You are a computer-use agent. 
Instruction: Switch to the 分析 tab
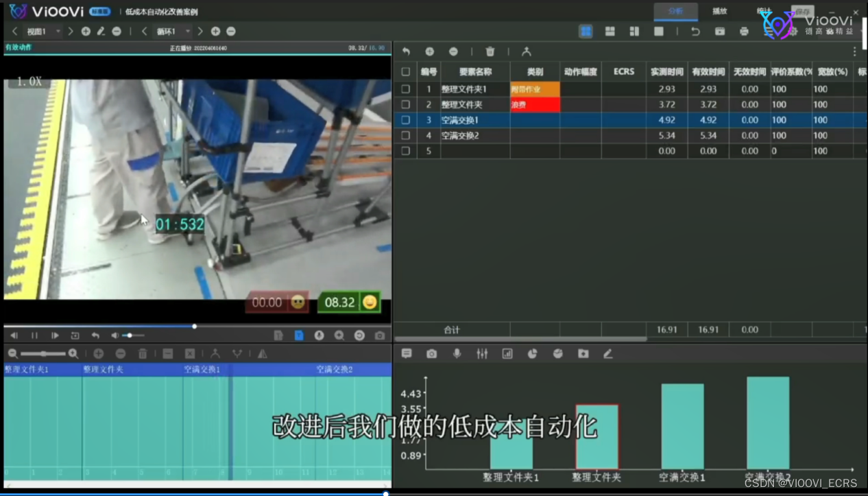[x=675, y=12]
